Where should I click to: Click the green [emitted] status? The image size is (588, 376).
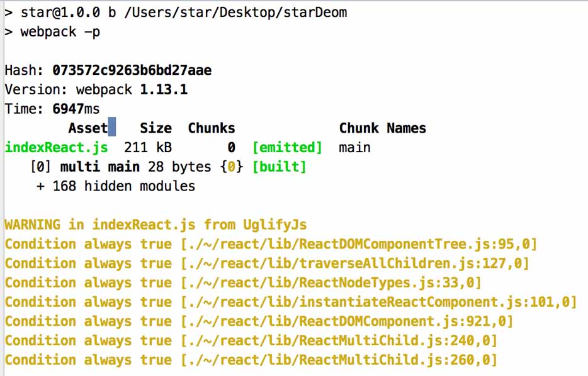pyautogui.click(x=287, y=148)
